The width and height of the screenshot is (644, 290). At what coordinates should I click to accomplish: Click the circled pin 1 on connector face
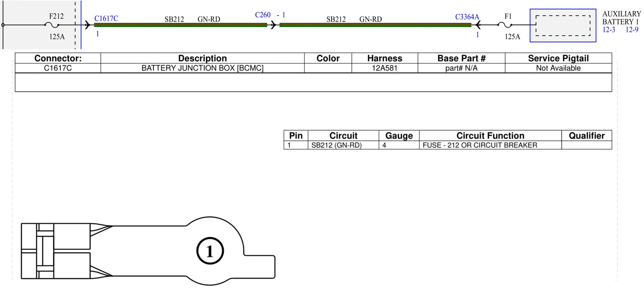coord(210,251)
